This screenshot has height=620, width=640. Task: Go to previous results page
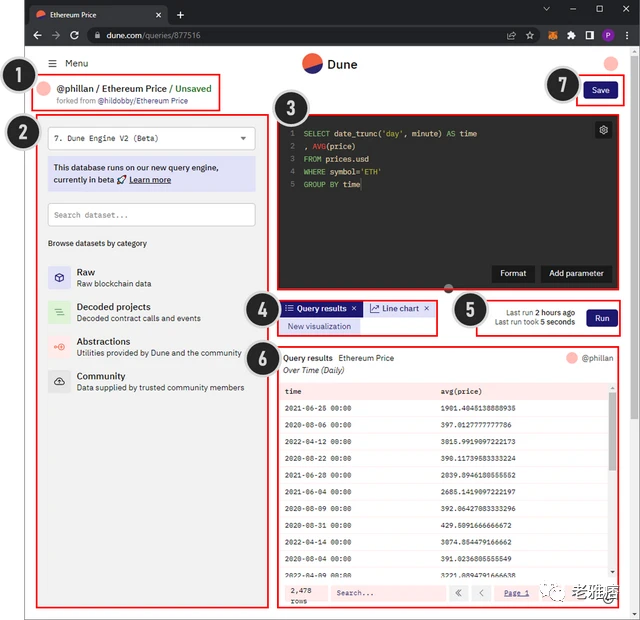tap(481, 593)
